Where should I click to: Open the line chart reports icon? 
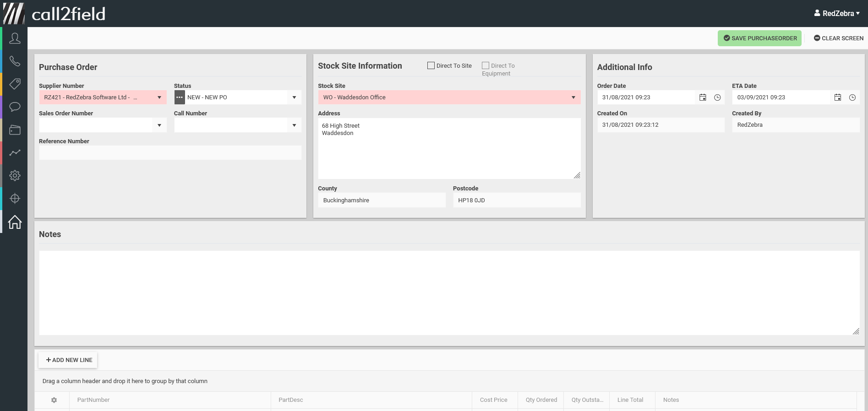(15, 153)
